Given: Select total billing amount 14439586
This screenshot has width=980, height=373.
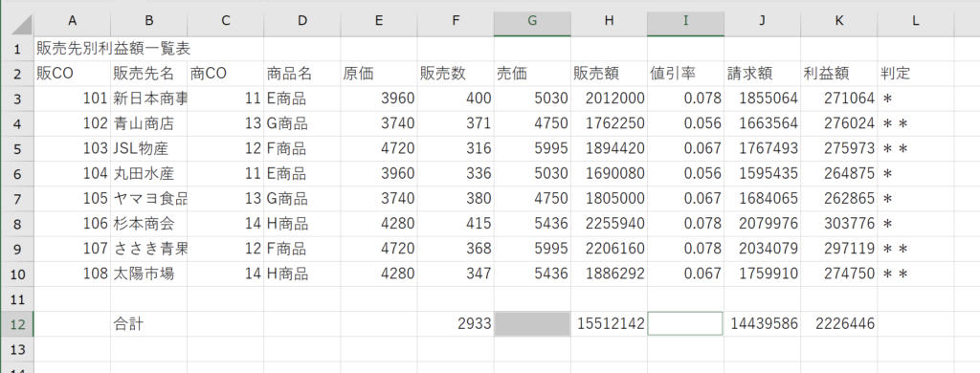Looking at the screenshot, I should [x=763, y=323].
